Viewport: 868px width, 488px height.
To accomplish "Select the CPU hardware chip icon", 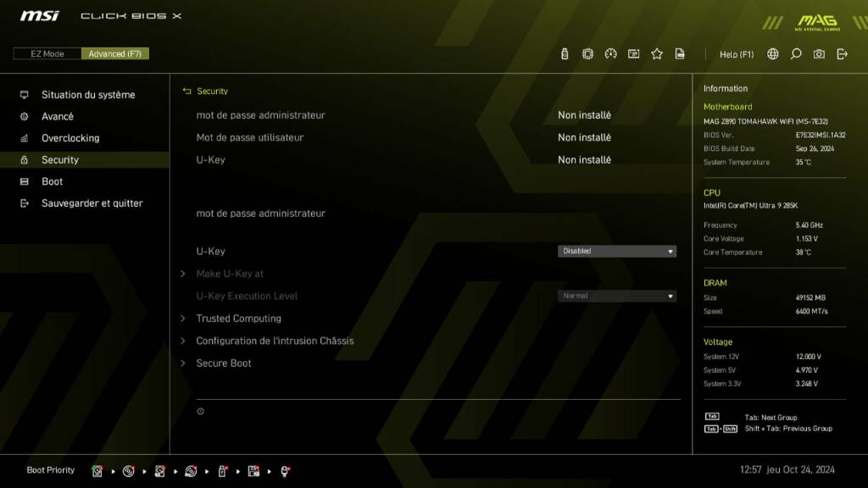I will 587,53.
